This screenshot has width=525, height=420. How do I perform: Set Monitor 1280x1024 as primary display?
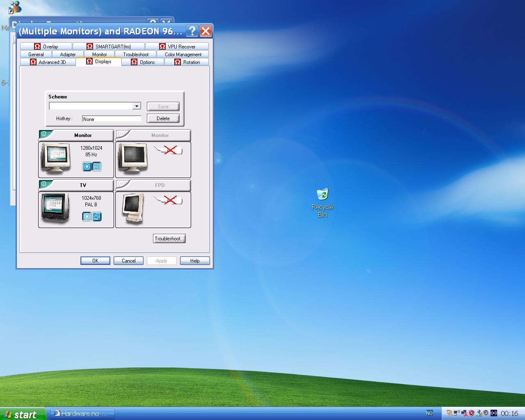pyautogui.click(x=87, y=167)
